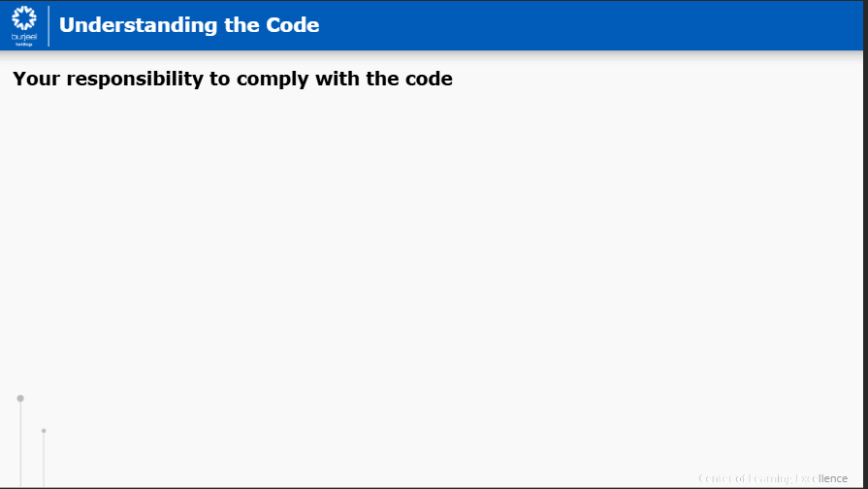The height and width of the screenshot is (489, 868).
Task: Click faded 'Center' in footer watermark
Action: click(x=715, y=478)
